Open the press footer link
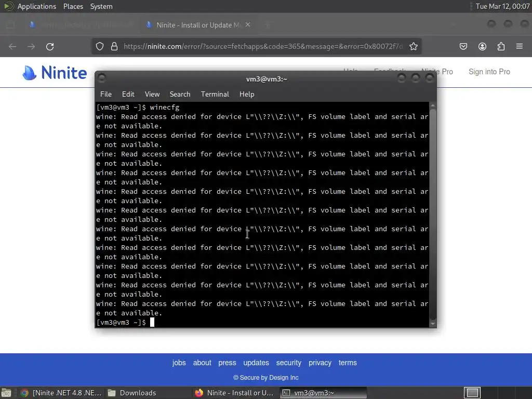The image size is (532, 399). click(x=227, y=363)
